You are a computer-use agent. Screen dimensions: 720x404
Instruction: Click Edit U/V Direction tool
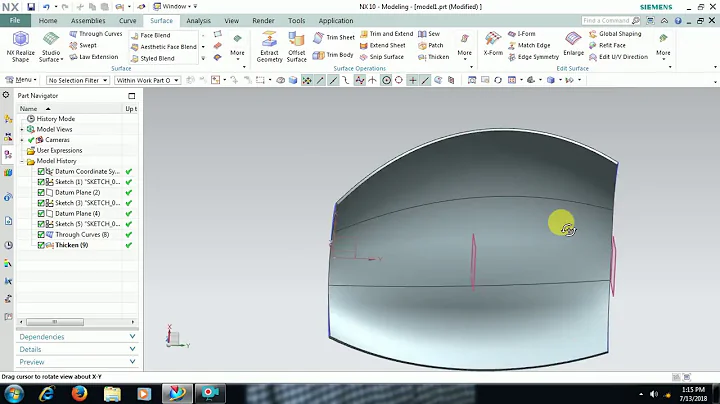(619, 57)
